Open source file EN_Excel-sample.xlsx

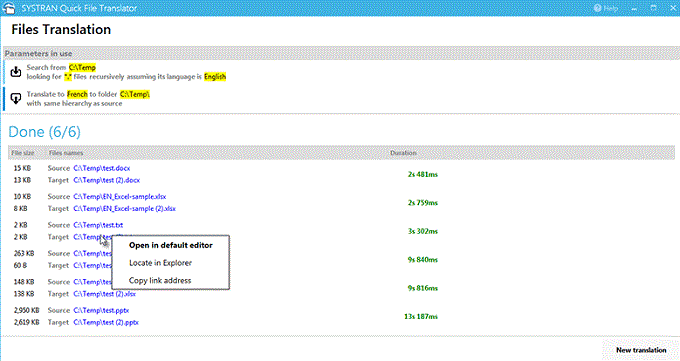(120, 197)
